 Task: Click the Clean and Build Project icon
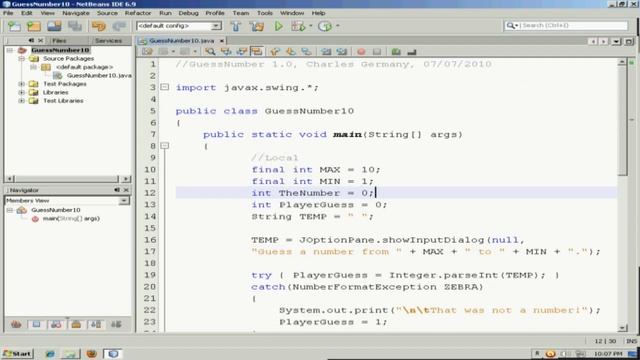(257, 27)
